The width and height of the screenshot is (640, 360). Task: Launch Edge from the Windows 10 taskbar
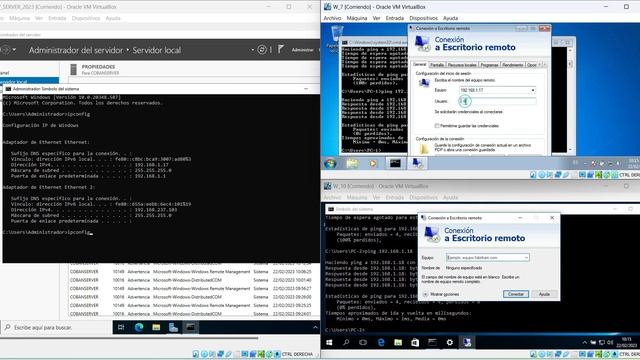click(x=381, y=342)
